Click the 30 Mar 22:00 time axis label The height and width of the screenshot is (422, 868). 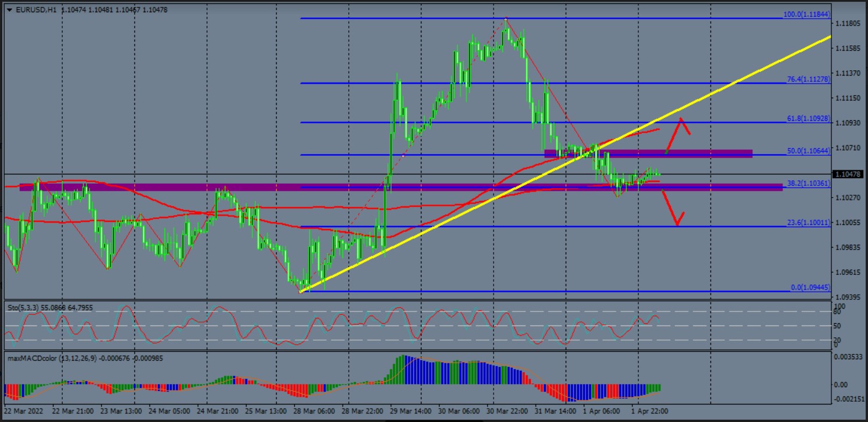point(507,411)
